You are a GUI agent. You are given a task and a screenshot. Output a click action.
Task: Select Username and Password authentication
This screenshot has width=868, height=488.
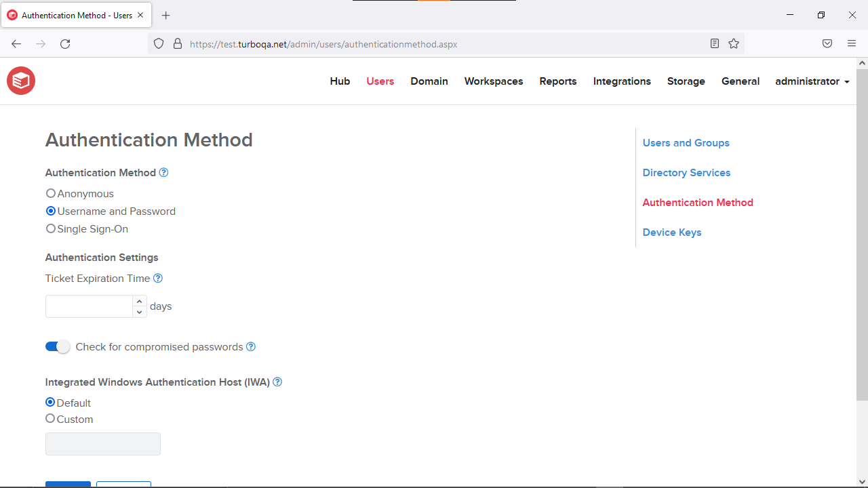[51, 211]
